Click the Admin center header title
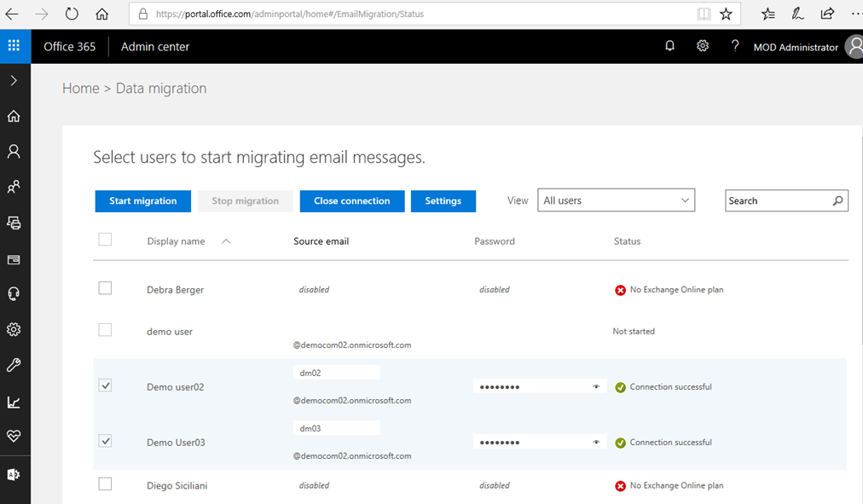Image resolution: width=863 pixels, height=504 pixels. (155, 47)
